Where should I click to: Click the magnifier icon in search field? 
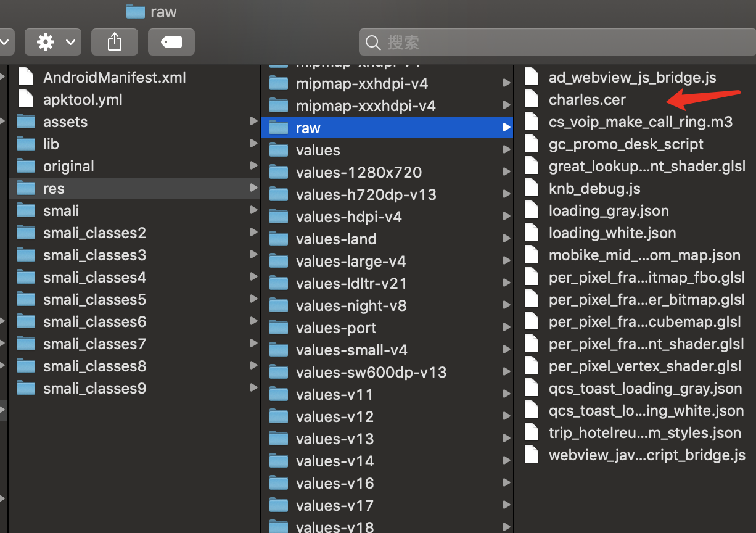point(373,43)
